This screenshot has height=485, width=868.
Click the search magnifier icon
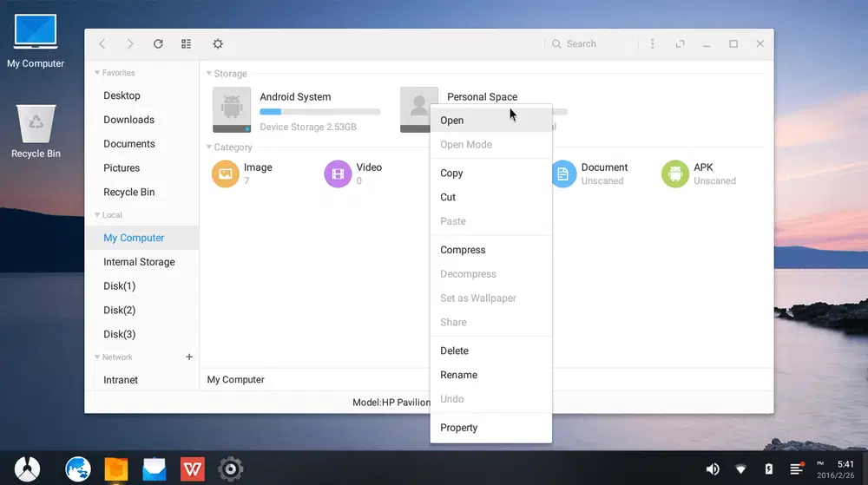(x=556, y=43)
